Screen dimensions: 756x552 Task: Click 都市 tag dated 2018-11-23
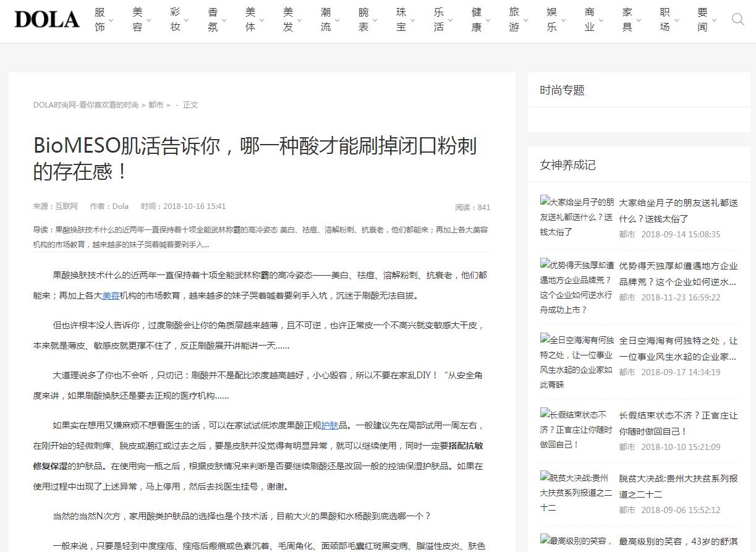[x=627, y=297]
